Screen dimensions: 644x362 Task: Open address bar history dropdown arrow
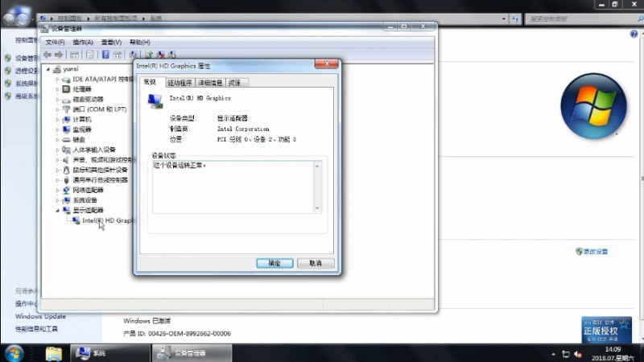tap(504, 19)
